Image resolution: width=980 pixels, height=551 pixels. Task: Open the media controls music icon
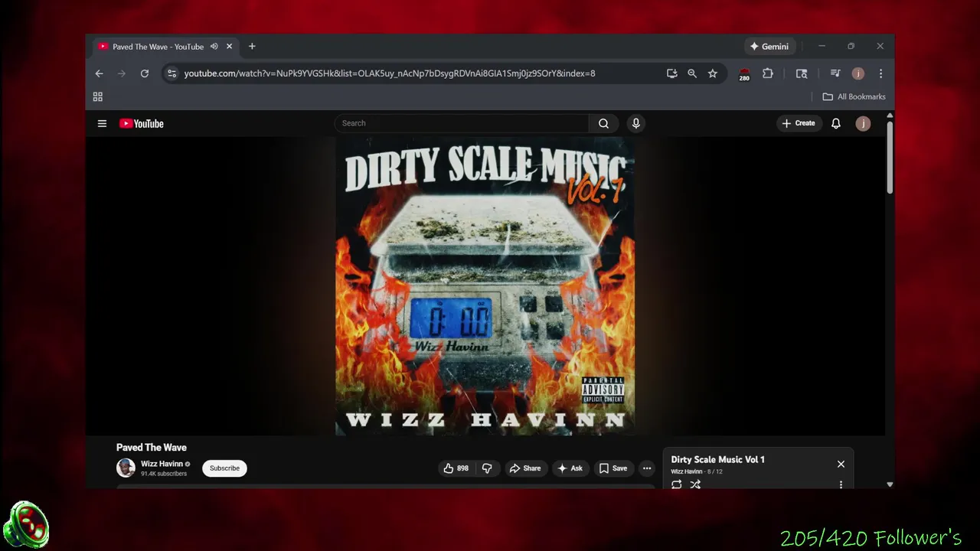tap(835, 73)
